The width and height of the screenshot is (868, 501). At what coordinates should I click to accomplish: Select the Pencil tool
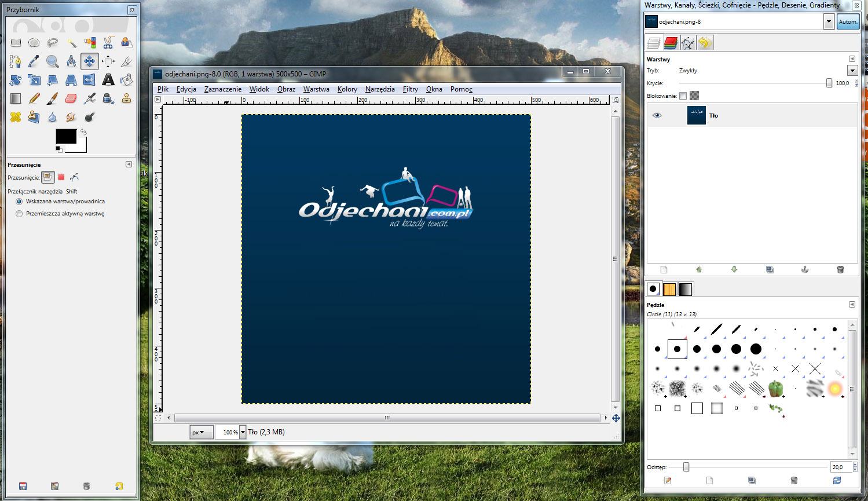pos(34,98)
